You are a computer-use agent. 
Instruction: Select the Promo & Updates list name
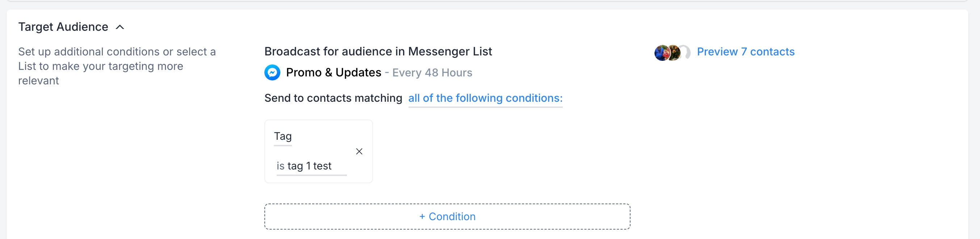(x=333, y=72)
